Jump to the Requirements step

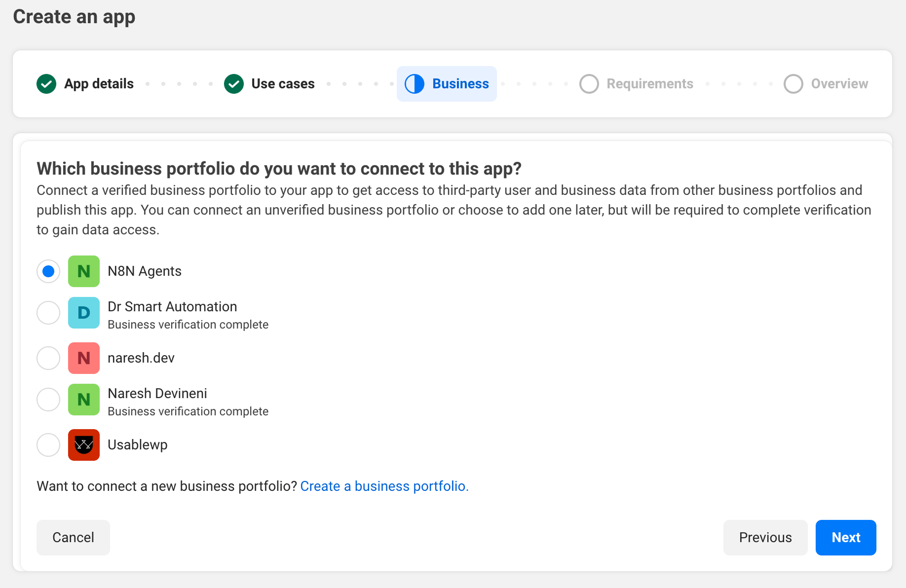pyautogui.click(x=637, y=84)
